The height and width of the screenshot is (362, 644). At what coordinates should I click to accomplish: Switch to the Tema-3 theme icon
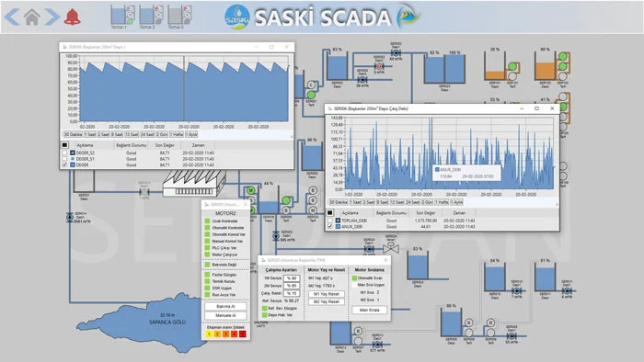pos(179,16)
